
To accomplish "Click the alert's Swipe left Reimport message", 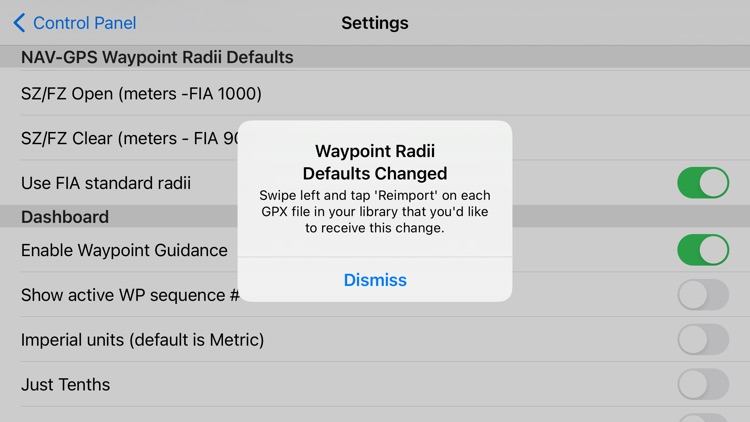I will click(375, 211).
